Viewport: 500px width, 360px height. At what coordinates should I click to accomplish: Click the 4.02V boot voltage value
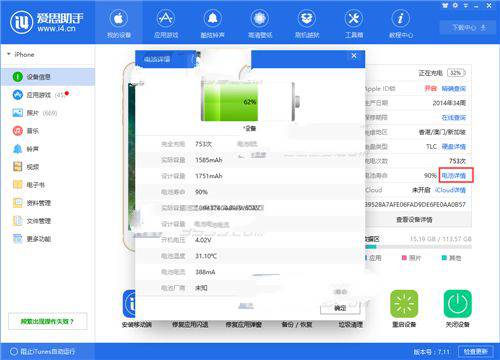203,240
